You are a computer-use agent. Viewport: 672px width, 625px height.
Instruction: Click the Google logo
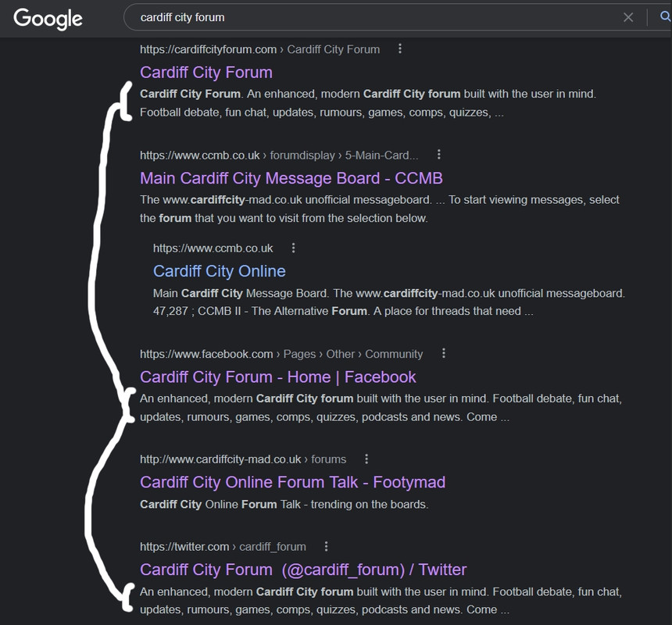[48, 20]
